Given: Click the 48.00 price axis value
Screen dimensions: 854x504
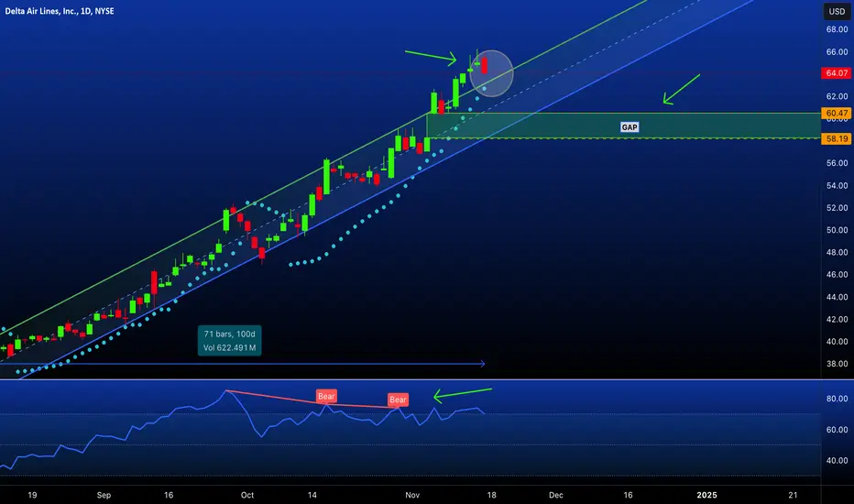Looking at the screenshot, I should click(837, 252).
